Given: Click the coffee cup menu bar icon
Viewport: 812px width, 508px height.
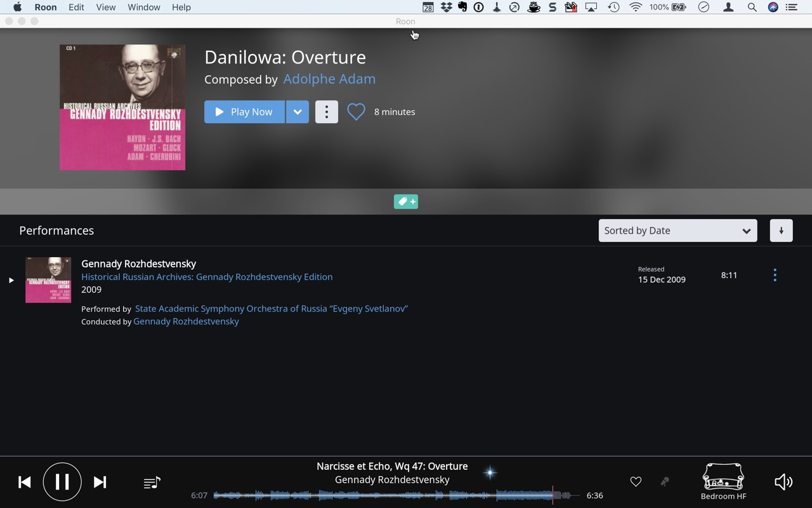Looking at the screenshot, I should [x=534, y=7].
